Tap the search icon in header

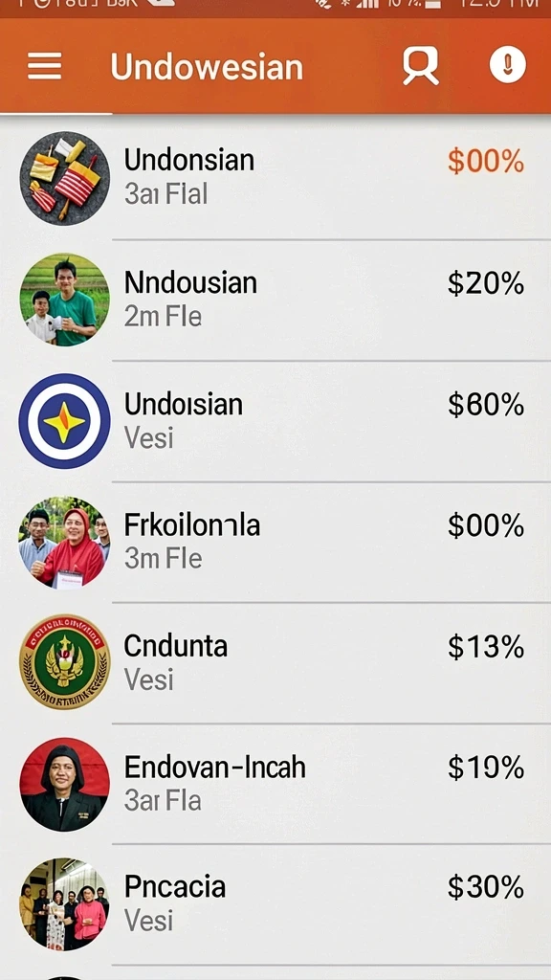[421, 65]
